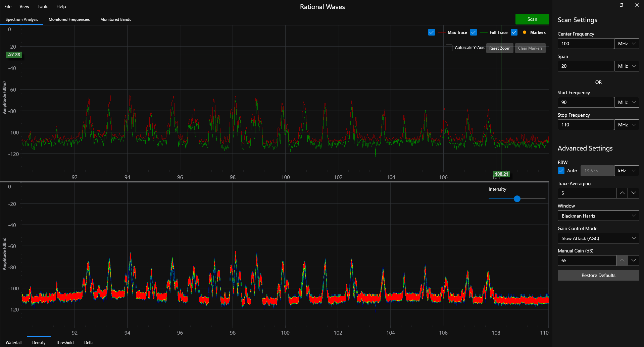Click the Trace Averaging increment arrow
Image resolution: width=644 pixels, height=347 pixels.
622,193
